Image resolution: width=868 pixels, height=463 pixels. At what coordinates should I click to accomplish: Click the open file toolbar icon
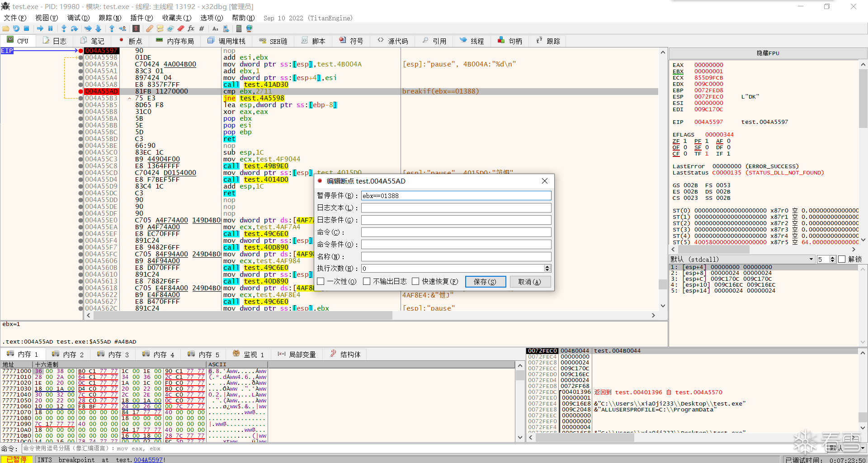click(6, 28)
